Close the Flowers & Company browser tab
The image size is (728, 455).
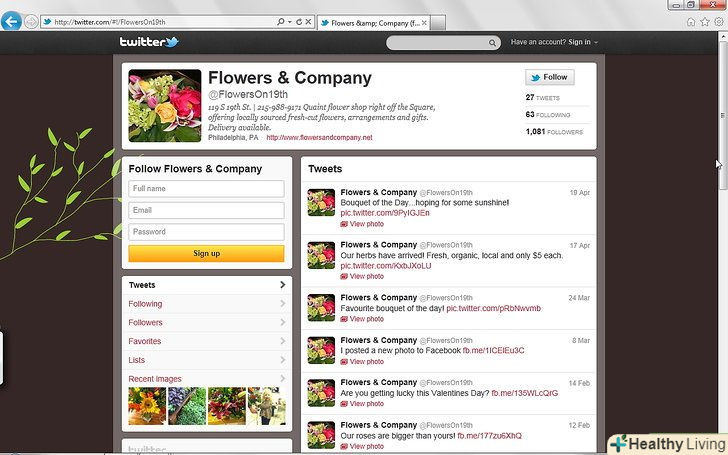tap(424, 22)
